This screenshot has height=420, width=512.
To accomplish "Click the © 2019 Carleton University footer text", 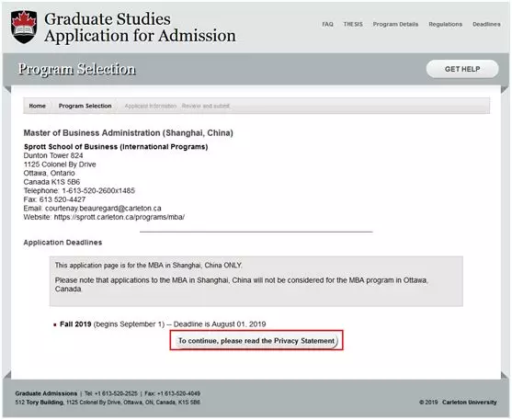I will (x=458, y=403).
